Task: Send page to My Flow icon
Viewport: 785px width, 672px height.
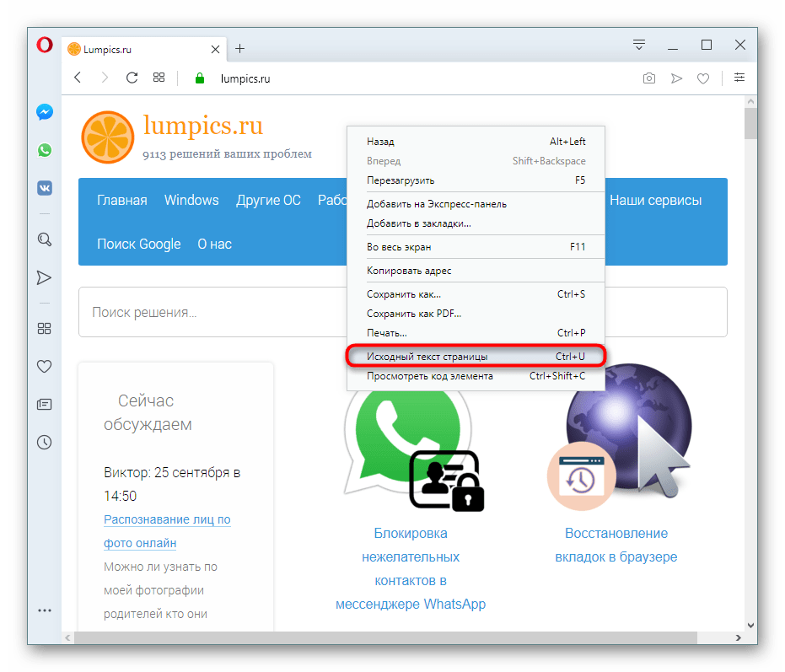Action: [x=676, y=78]
